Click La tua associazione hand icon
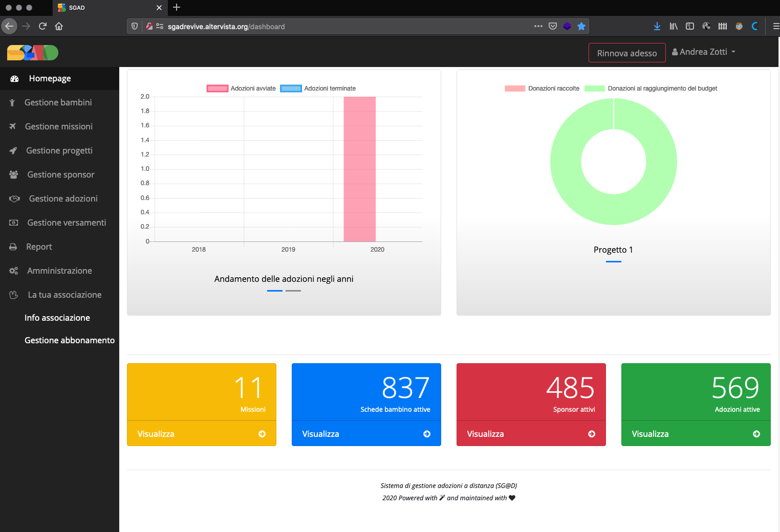Viewport: 780px width, 532px height. tap(14, 295)
